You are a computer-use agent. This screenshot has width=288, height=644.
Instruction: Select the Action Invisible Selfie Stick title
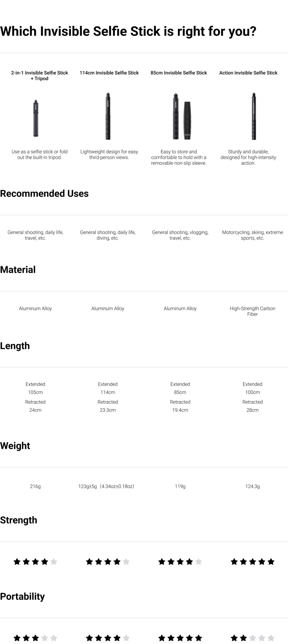(x=248, y=73)
